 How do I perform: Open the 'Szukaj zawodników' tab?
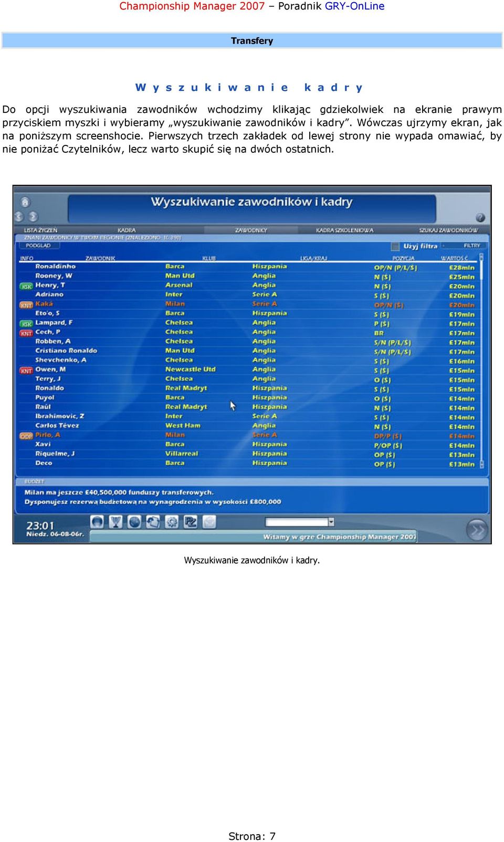(x=448, y=230)
